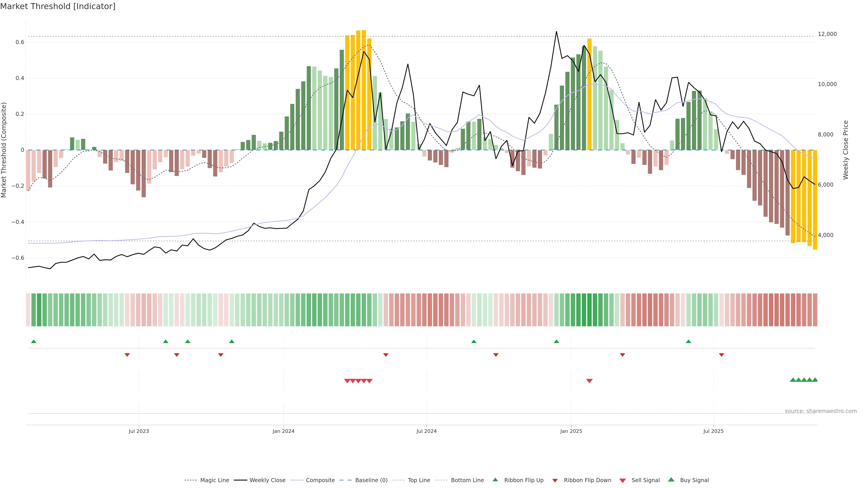Click the sharemaestro.com source text
This screenshot has width=868, height=488.
coord(821,411)
